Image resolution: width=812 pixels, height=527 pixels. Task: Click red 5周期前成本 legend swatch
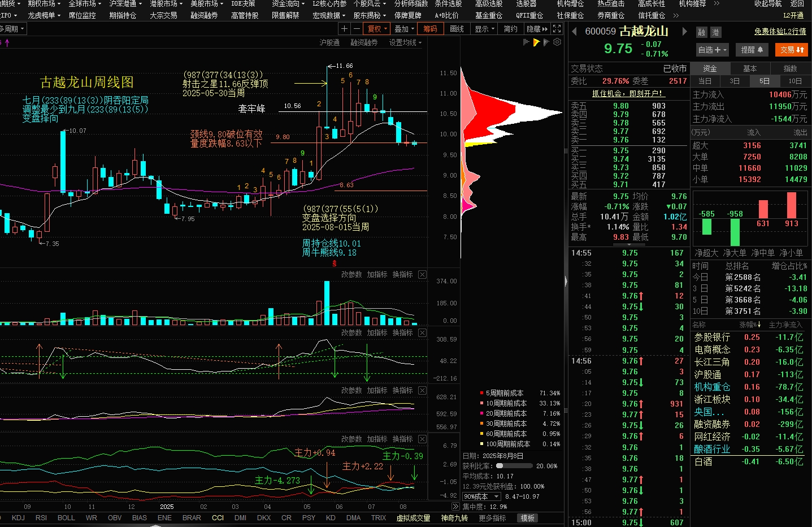[481, 393]
